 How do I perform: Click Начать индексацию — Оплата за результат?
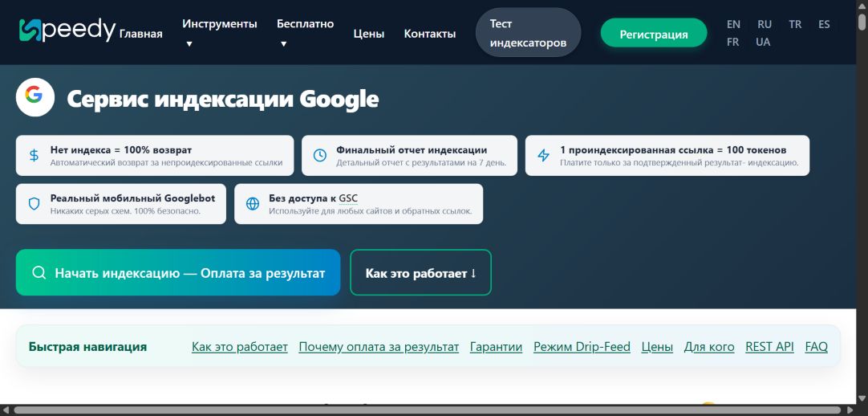pyautogui.click(x=178, y=272)
